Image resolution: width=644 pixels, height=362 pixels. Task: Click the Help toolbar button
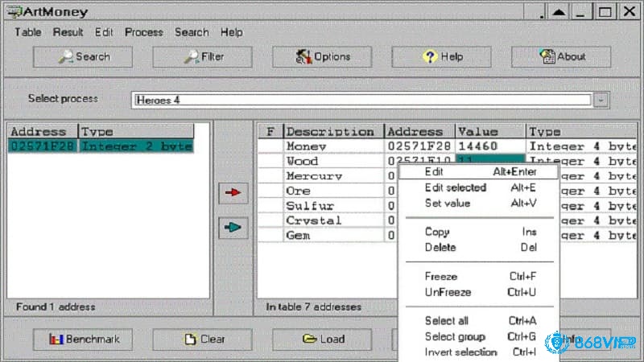441,56
